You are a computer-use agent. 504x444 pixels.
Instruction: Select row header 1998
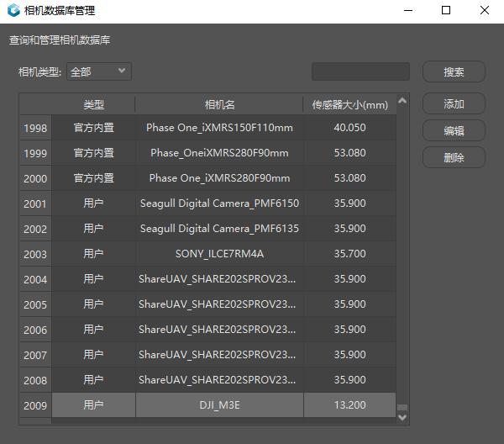35,128
